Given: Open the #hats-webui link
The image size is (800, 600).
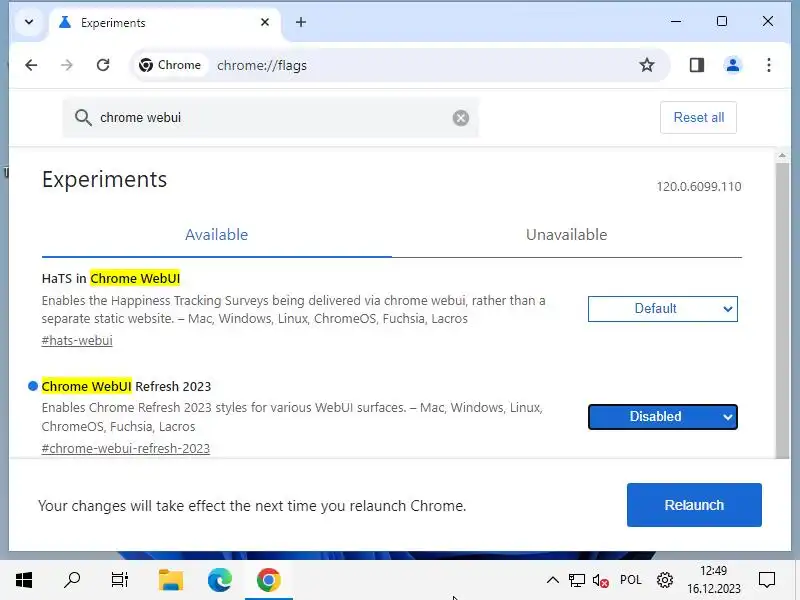Looking at the screenshot, I should 77,341.
